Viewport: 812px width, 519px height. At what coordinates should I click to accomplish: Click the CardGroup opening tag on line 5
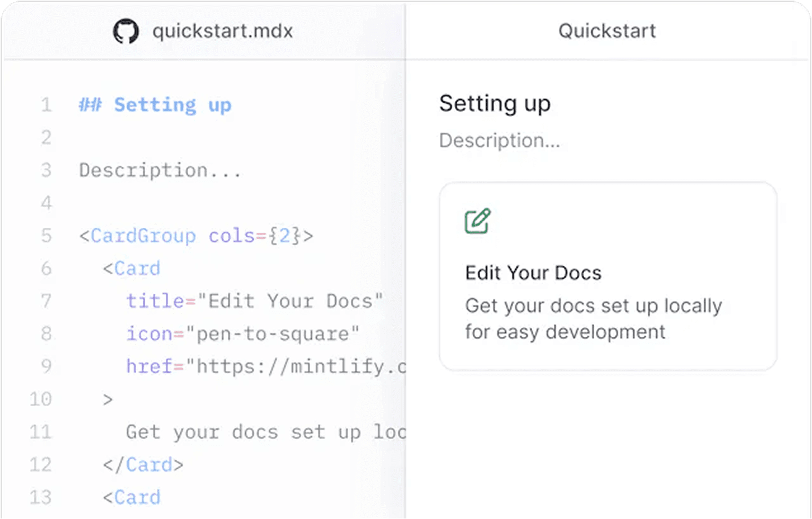(196, 236)
